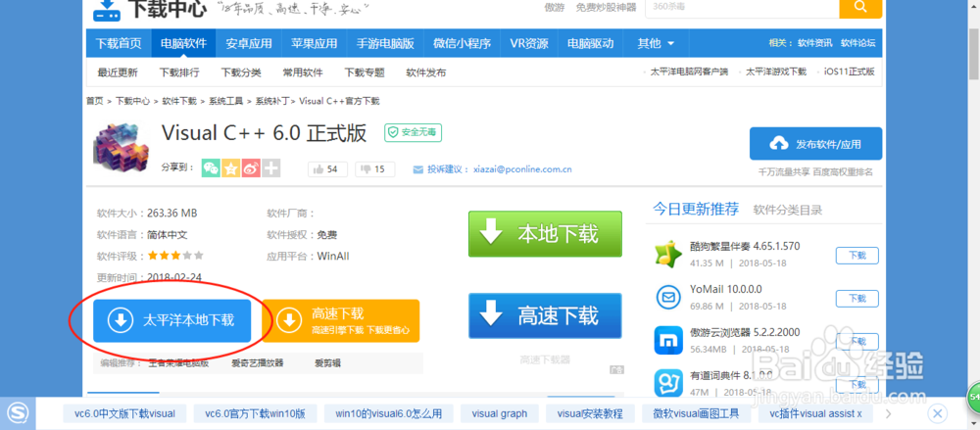Click the 发布软件/应用 button
Viewport: 980px width, 430px height.
[x=815, y=144]
